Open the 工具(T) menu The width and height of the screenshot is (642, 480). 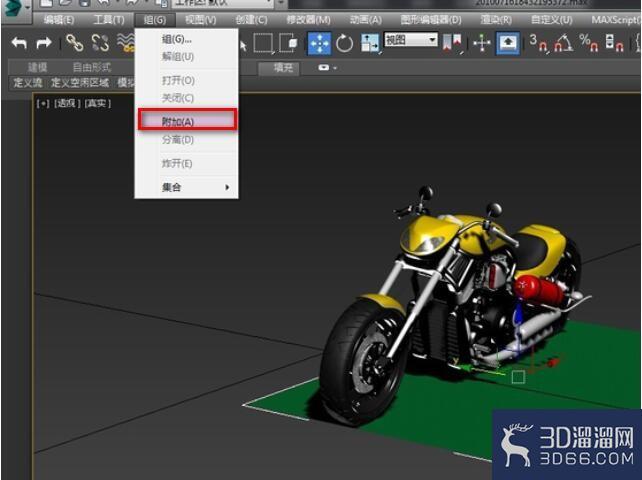pos(109,20)
